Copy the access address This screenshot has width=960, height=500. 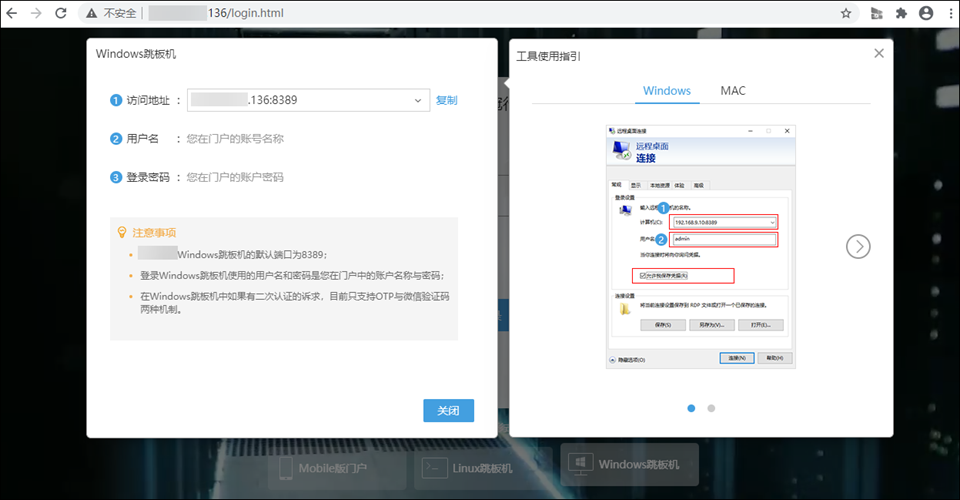point(446,100)
